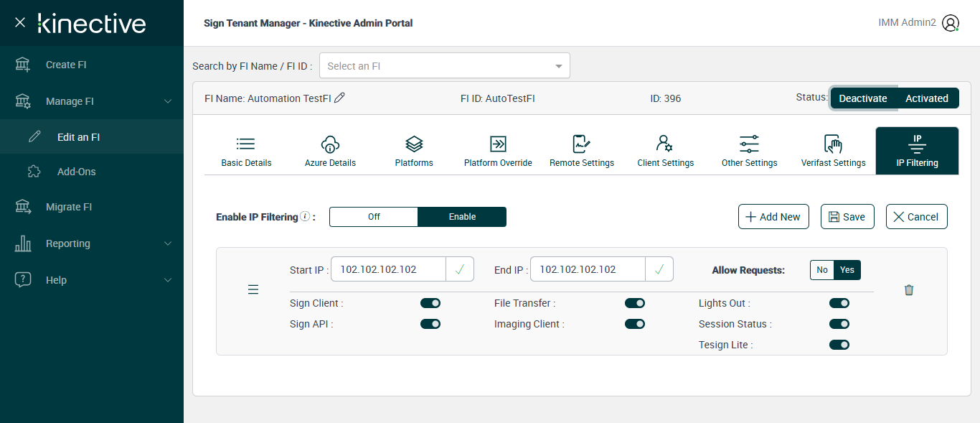Expand the Reporting menu chevron
Viewport: 980px width, 423px height.
pyautogui.click(x=168, y=243)
